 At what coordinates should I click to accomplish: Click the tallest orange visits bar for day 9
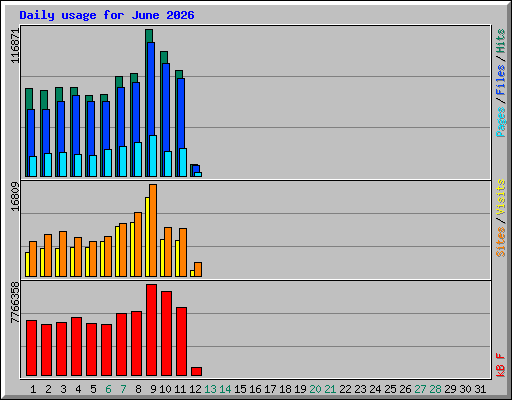pos(153,230)
